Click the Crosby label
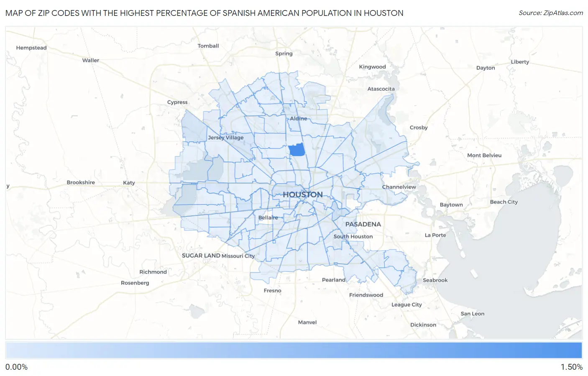This screenshot has width=588, height=376. click(x=419, y=128)
